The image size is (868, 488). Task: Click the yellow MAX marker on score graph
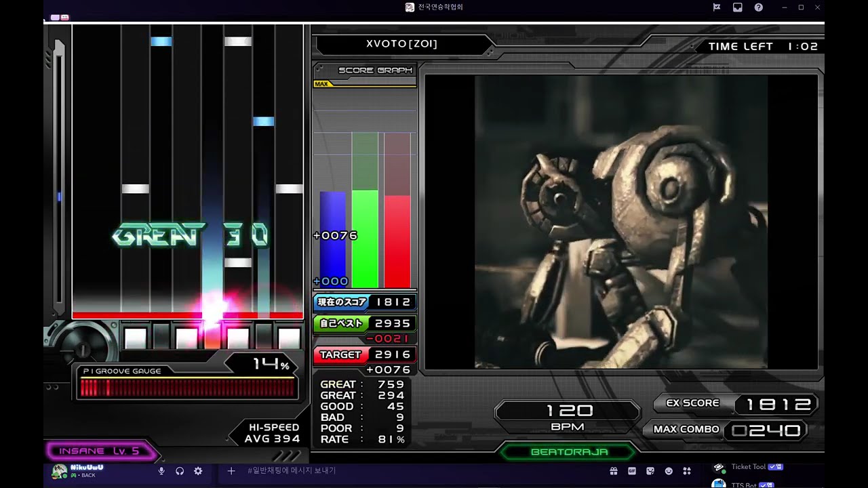coord(322,84)
